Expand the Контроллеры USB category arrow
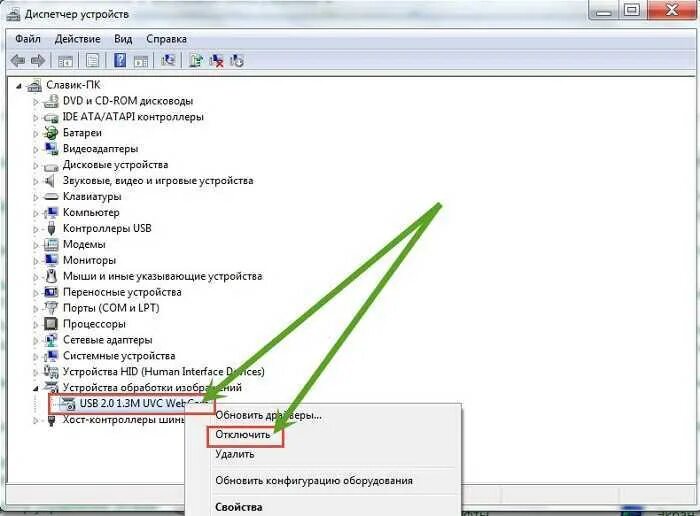Image resolution: width=700 pixels, height=516 pixels. pyautogui.click(x=36, y=229)
